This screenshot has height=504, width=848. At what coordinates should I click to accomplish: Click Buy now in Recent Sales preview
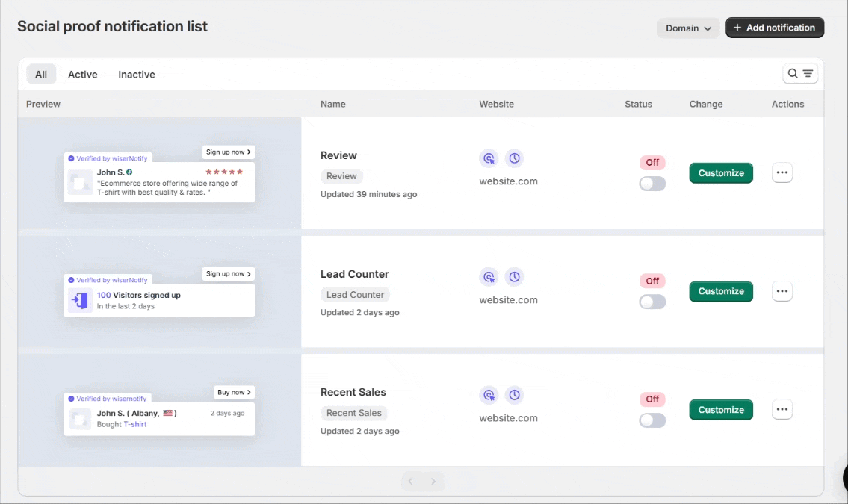pos(234,392)
